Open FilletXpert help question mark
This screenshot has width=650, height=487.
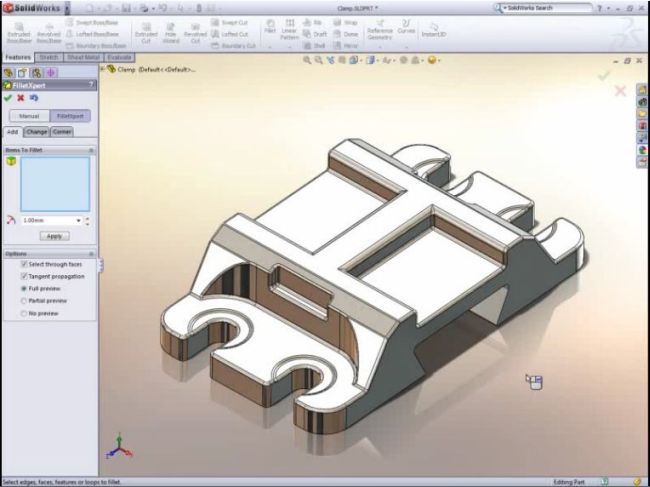coord(91,85)
